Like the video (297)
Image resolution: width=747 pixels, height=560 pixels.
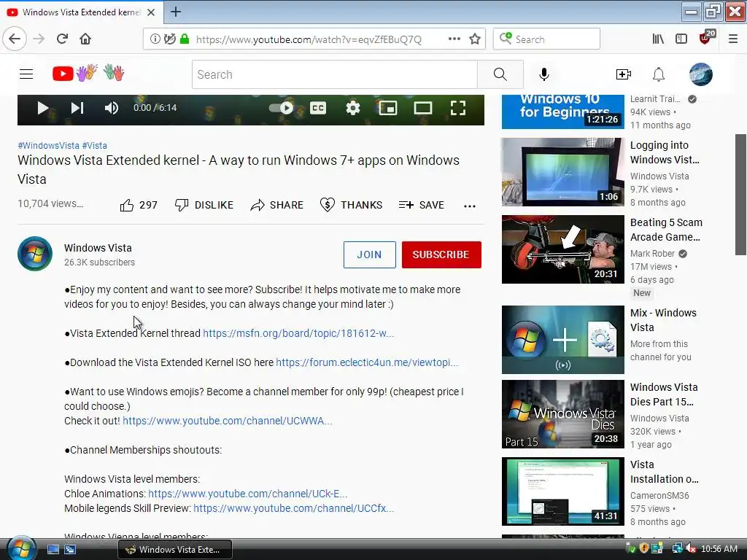pyautogui.click(x=139, y=205)
